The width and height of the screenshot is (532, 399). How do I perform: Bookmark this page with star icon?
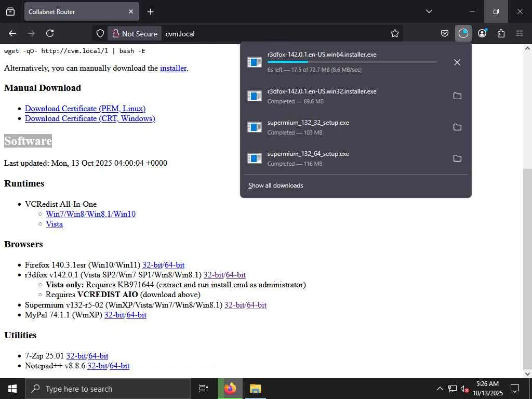tap(395, 34)
